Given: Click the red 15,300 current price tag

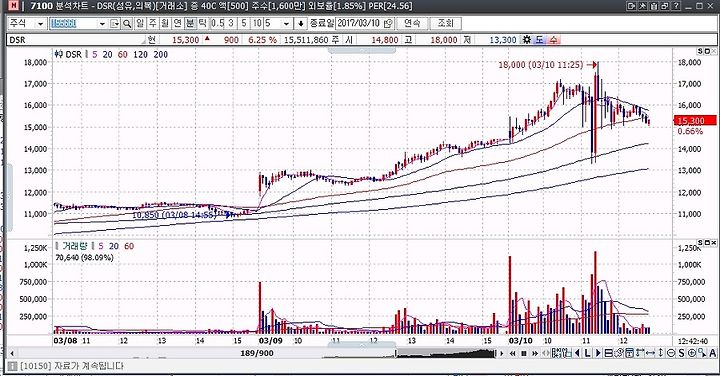Looking at the screenshot, I should pyautogui.click(x=695, y=121).
